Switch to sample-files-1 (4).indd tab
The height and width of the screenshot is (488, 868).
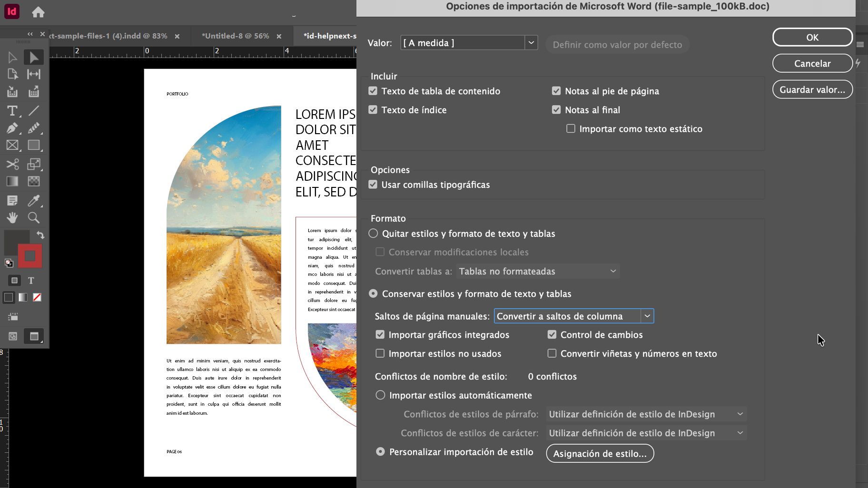pyautogui.click(x=108, y=36)
